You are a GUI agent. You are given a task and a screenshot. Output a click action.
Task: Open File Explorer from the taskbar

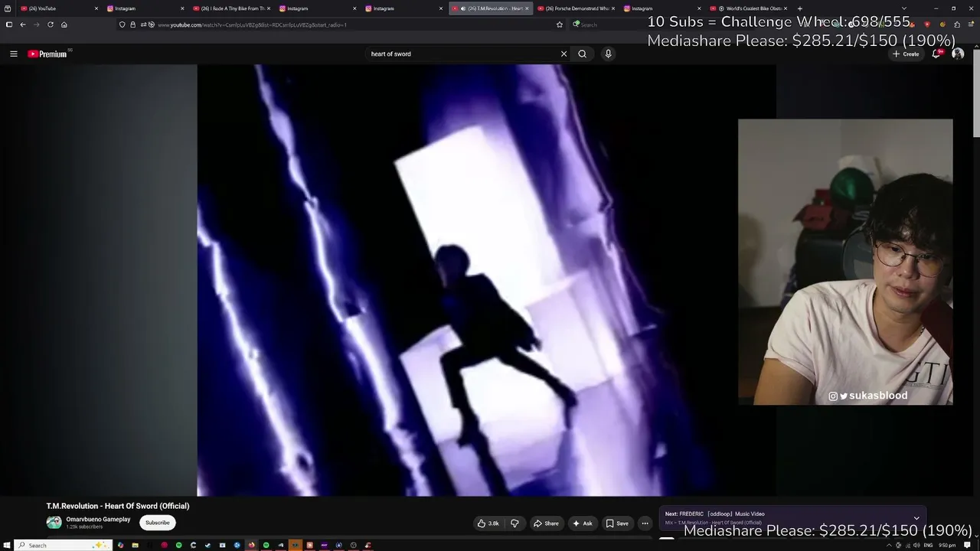tap(135, 545)
